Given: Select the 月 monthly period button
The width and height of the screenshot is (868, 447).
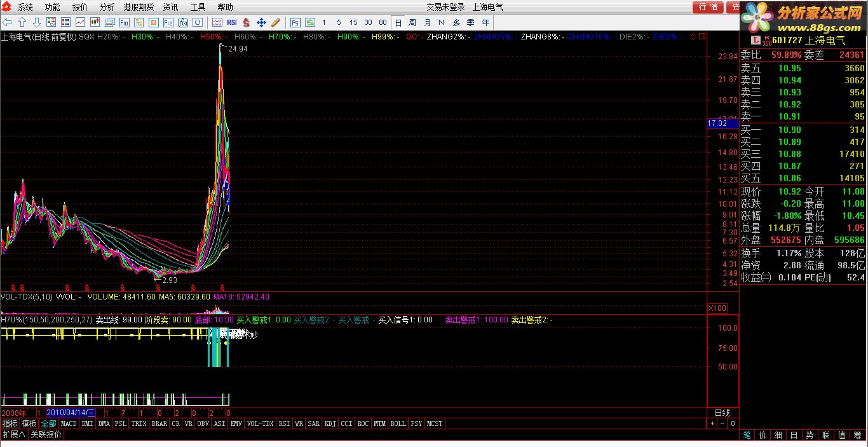Looking at the screenshot, I should [427, 22].
